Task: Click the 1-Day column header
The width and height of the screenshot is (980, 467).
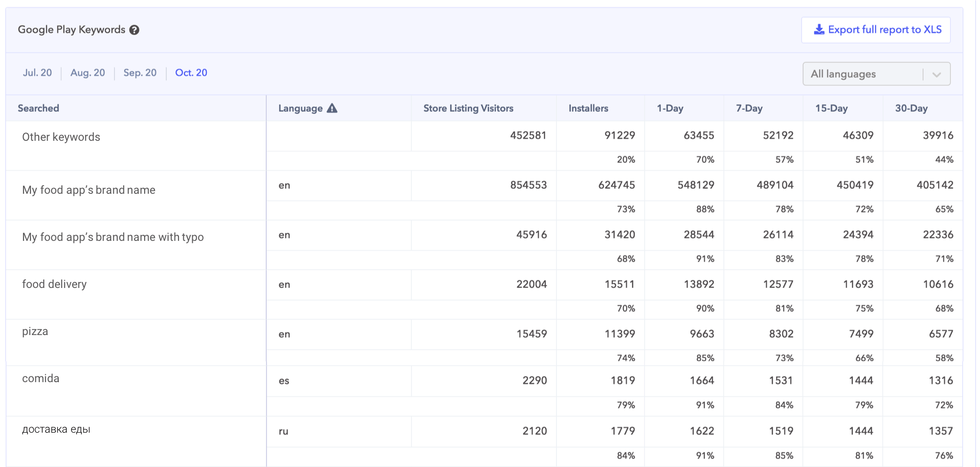Action: coord(670,108)
